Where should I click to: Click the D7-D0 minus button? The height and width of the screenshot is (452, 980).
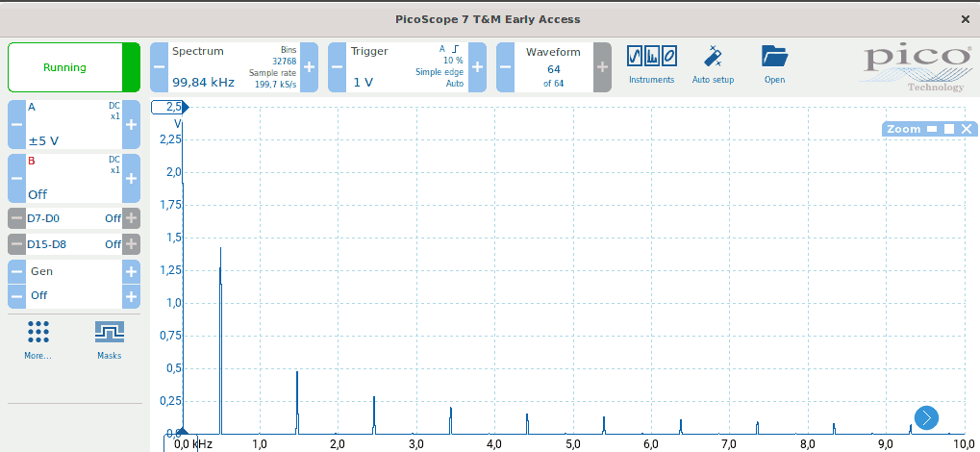pyautogui.click(x=17, y=219)
